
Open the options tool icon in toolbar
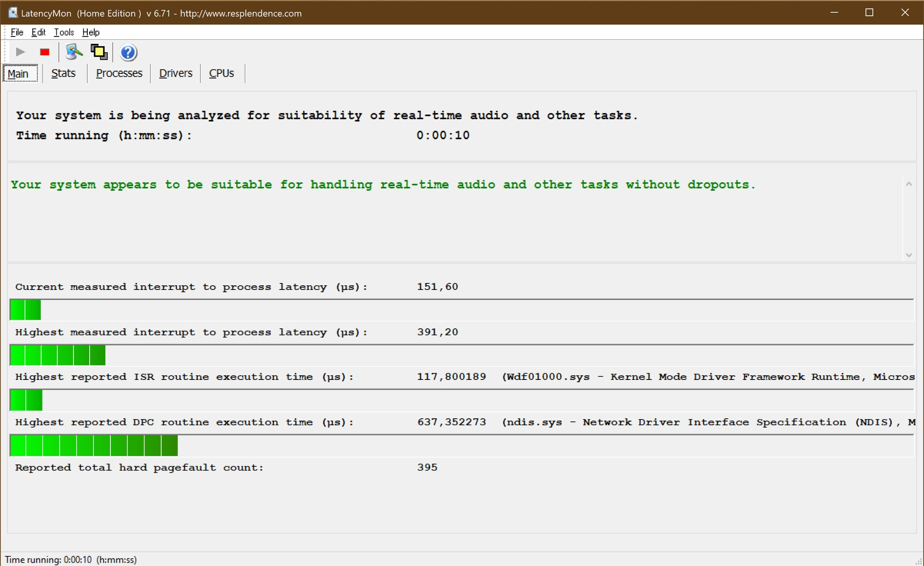click(74, 52)
